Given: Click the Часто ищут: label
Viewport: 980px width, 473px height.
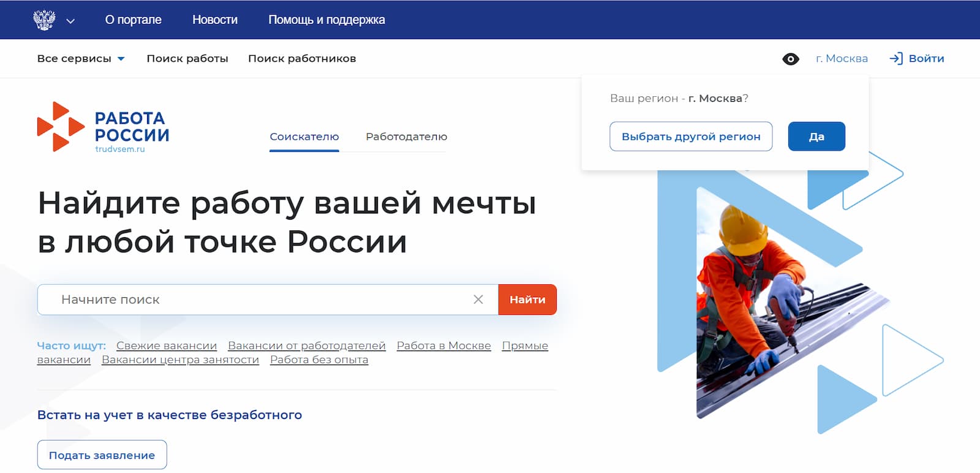Looking at the screenshot, I should [72, 346].
